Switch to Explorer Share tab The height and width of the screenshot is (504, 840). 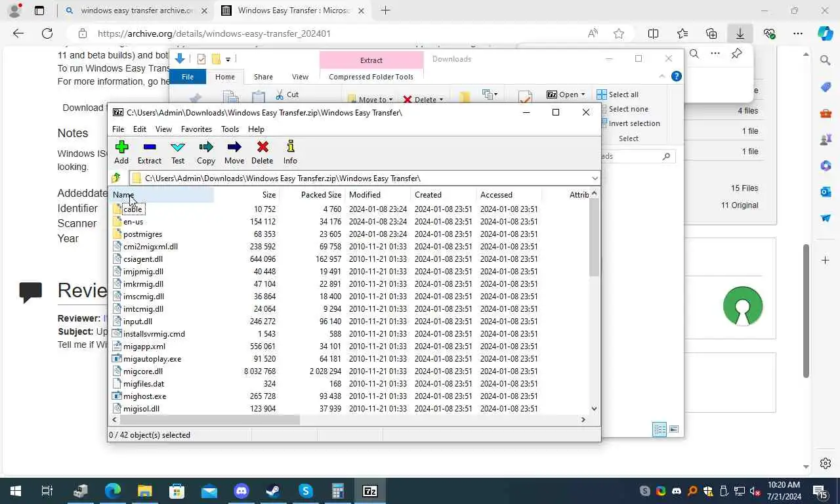[263, 77]
